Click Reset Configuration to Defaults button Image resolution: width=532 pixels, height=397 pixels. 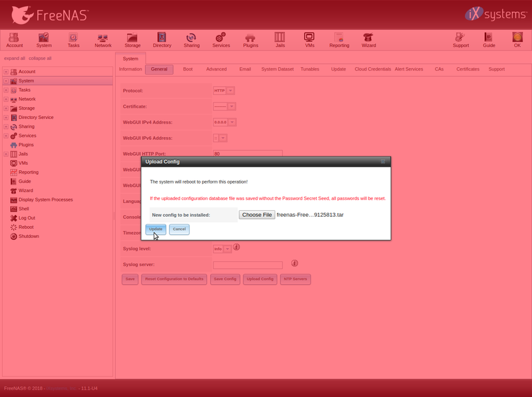pyautogui.click(x=174, y=279)
